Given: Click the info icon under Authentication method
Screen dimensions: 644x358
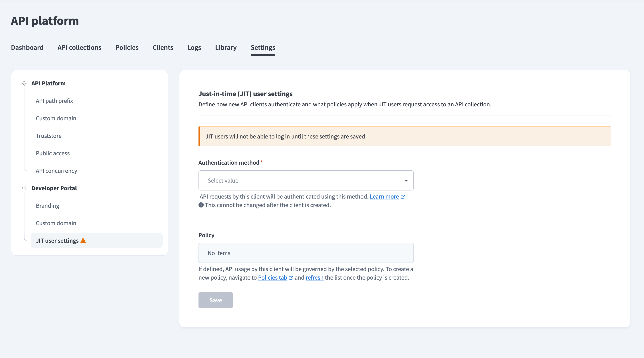Looking at the screenshot, I should (x=201, y=205).
